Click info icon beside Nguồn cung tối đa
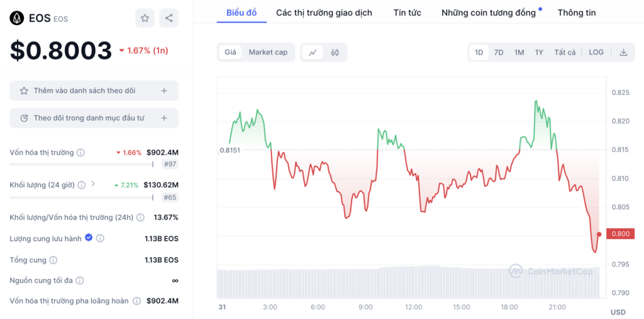644x319 pixels. (x=80, y=281)
